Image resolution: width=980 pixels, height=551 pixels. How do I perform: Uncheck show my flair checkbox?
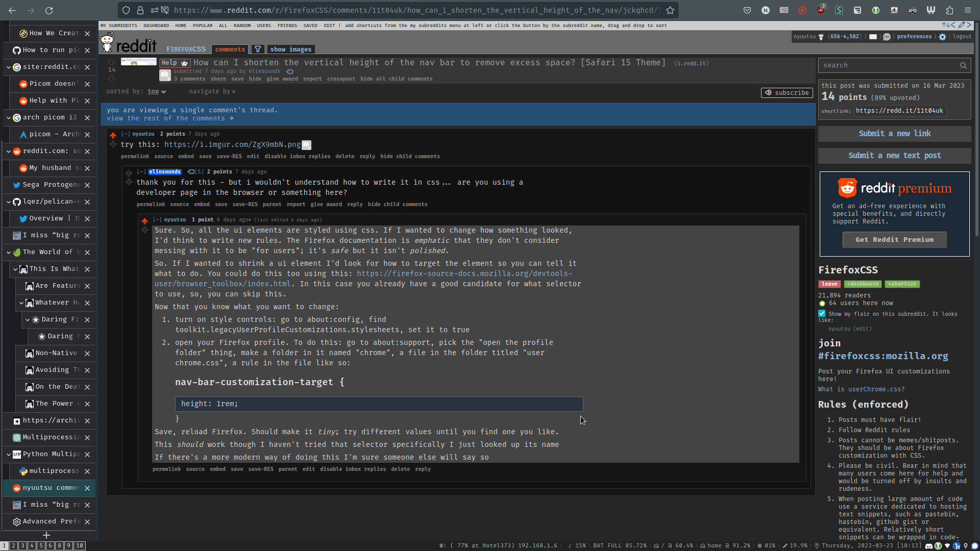click(x=822, y=313)
